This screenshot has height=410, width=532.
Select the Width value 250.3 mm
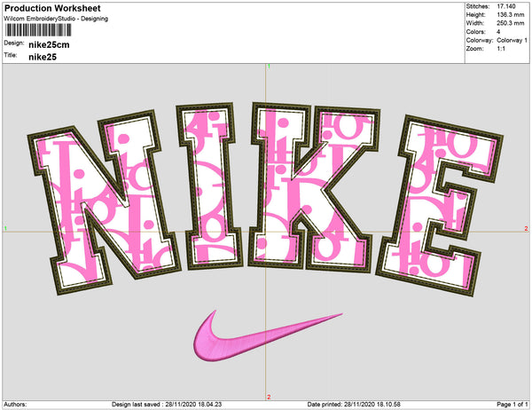tap(511, 23)
